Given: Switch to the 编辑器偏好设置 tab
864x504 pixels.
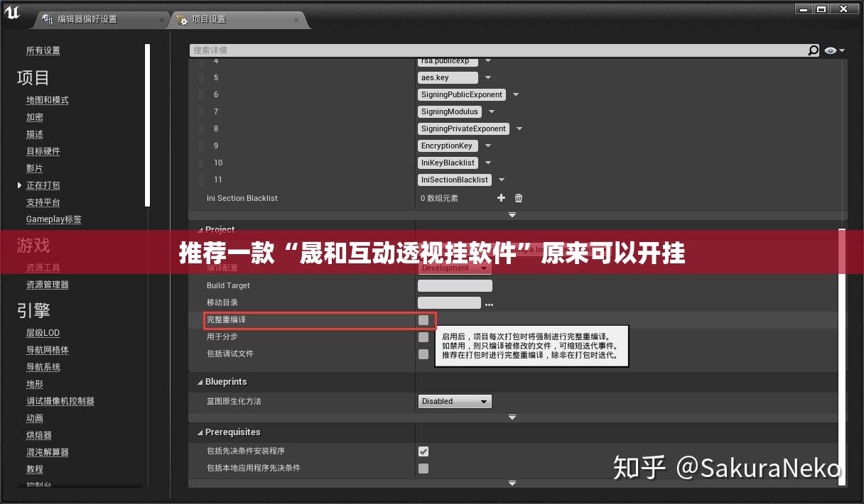Looking at the screenshot, I should click(87, 19).
